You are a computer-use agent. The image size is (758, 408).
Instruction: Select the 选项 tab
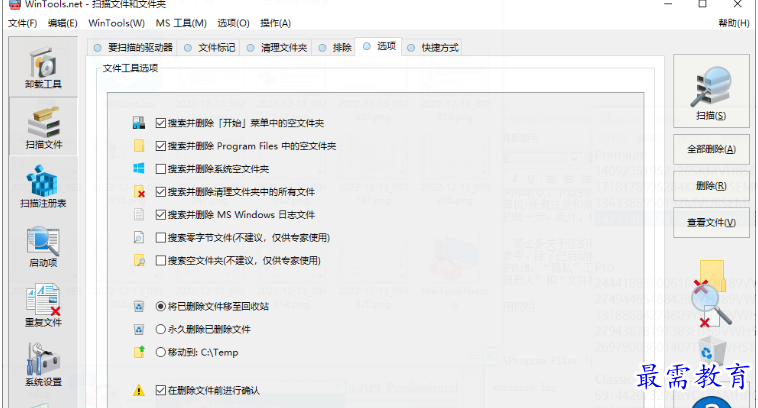click(x=379, y=46)
